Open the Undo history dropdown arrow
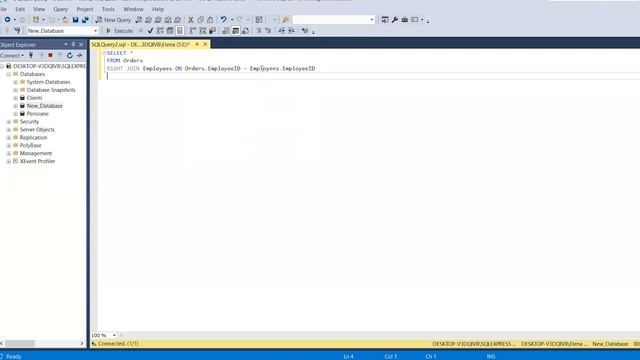Screen dimensions: 640x360 [x=232, y=20]
